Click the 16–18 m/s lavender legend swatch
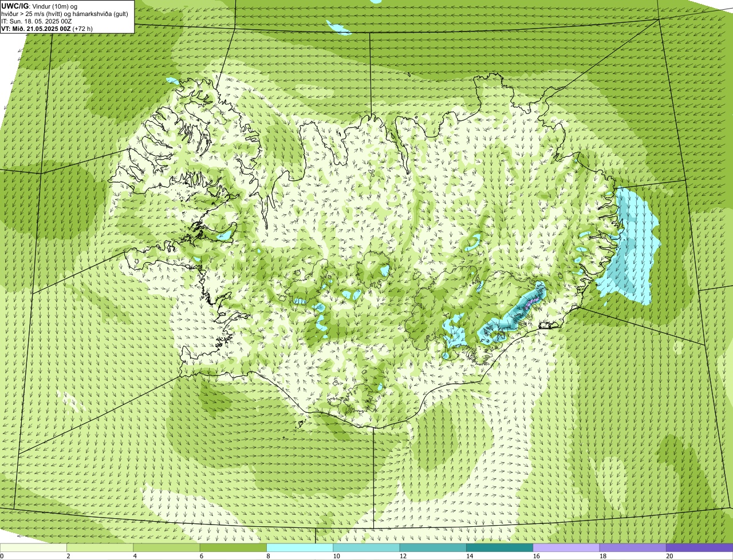Viewport: 733px width, 560px height. point(566,547)
